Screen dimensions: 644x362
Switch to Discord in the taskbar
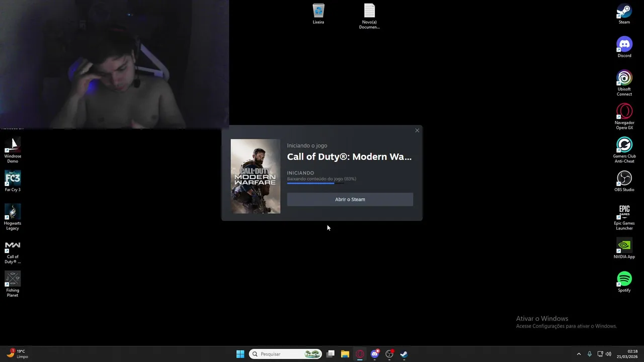(375, 354)
